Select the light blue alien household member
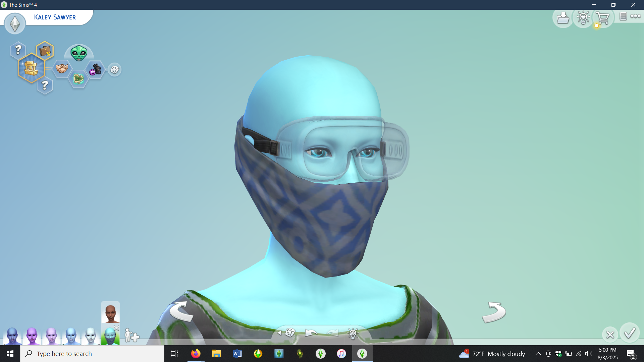 [x=71, y=336]
